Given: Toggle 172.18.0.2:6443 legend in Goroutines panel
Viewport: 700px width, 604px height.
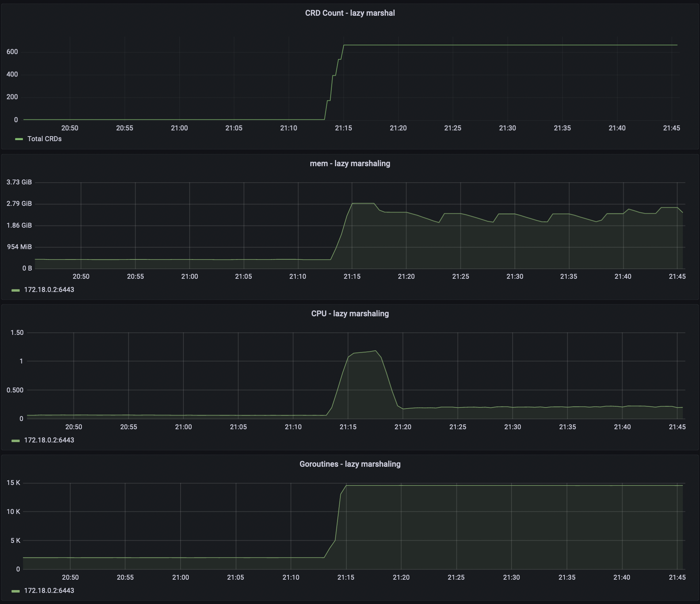Looking at the screenshot, I should [49, 591].
